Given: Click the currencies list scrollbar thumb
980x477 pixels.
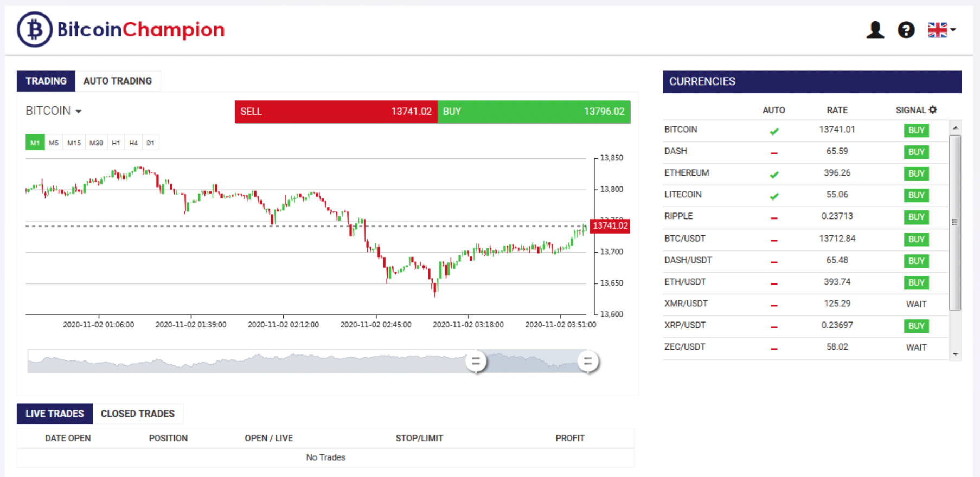Looking at the screenshot, I should point(955,222).
